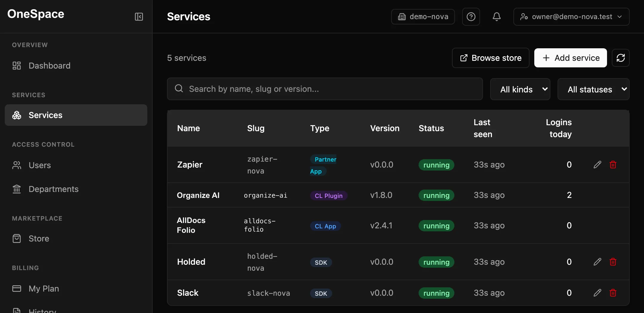The image size is (644, 313).
Task: Click the CL Plugin type badge
Action: click(329, 196)
